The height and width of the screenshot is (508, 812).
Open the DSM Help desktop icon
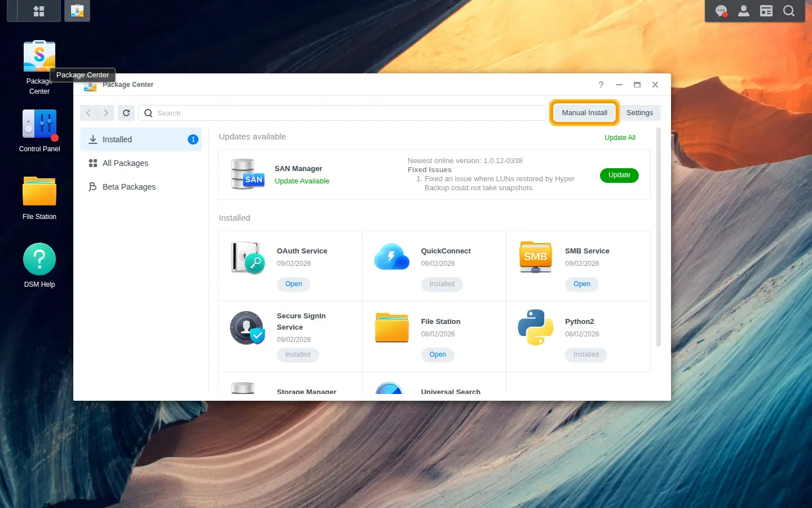pos(39,259)
